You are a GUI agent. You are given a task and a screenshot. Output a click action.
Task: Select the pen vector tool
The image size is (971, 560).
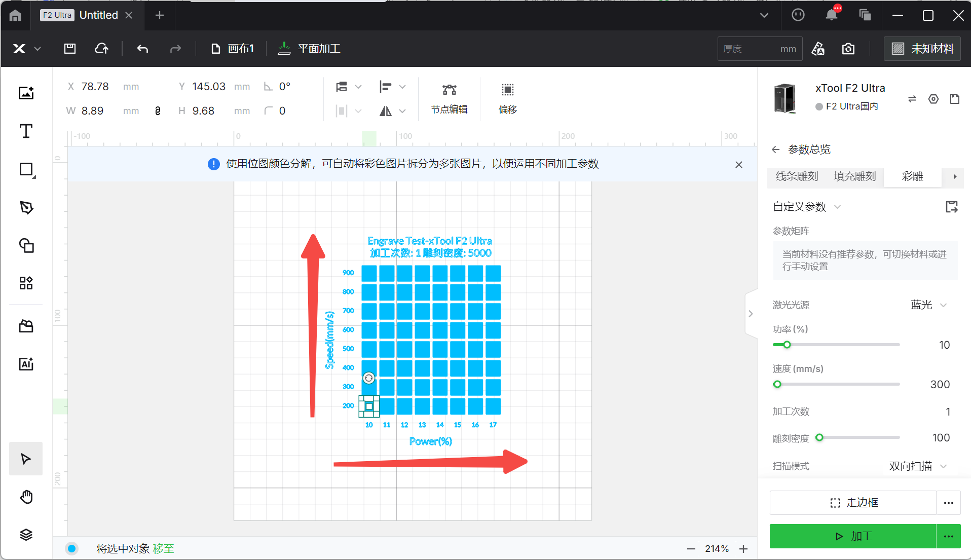pyautogui.click(x=26, y=207)
